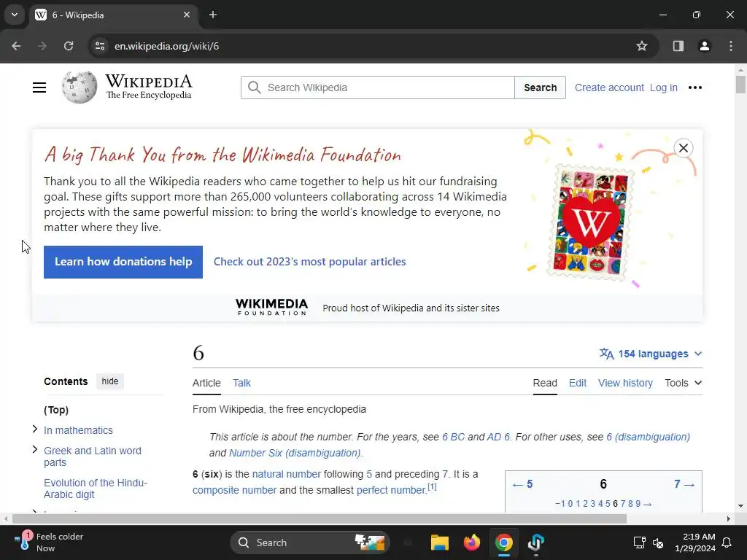
Task: Open the citation reference [1]
Action: (x=432, y=486)
